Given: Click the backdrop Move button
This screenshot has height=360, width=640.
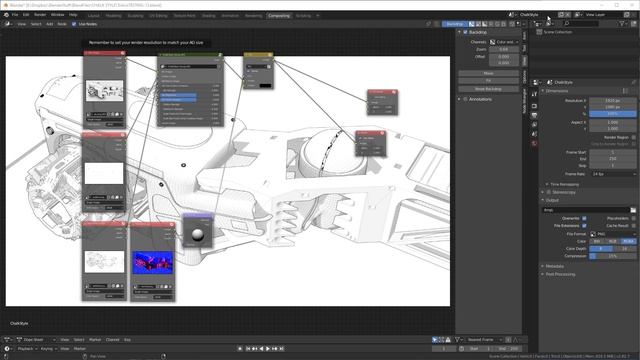Looking at the screenshot, I should [x=489, y=73].
